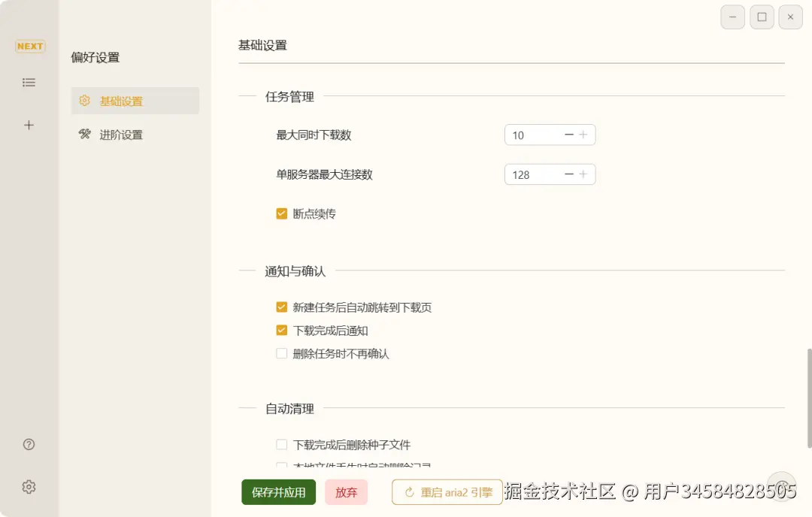Click the 保存并应用 button
The width and height of the screenshot is (812, 517).
point(279,492)
